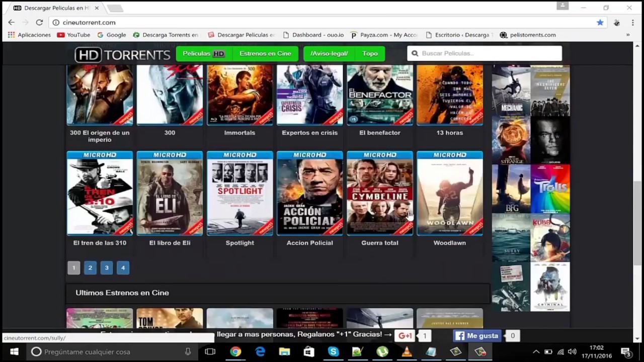644x362 pixels.
Task: Show hidden system tray icons
Action: click(536, 352)
